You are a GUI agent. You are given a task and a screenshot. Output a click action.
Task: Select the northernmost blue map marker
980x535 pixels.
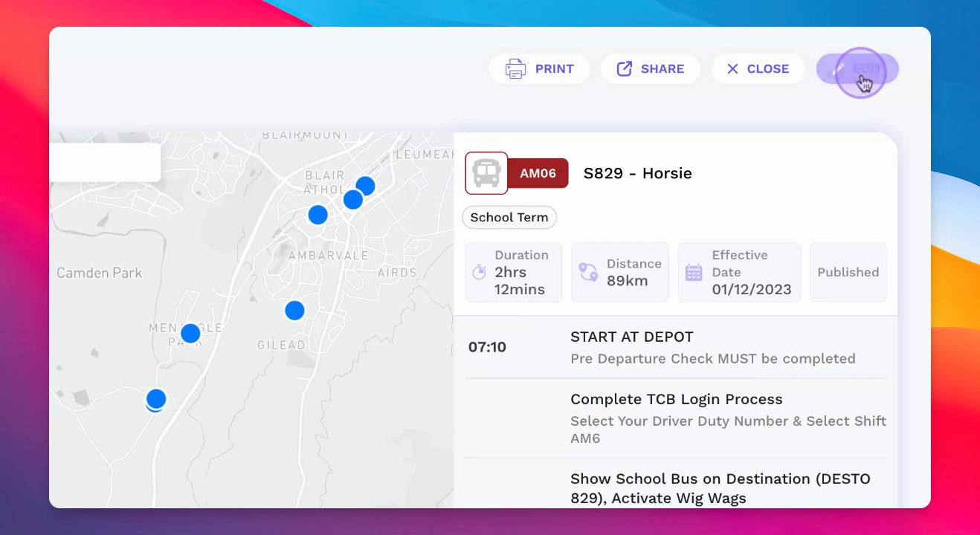[365, 186]
